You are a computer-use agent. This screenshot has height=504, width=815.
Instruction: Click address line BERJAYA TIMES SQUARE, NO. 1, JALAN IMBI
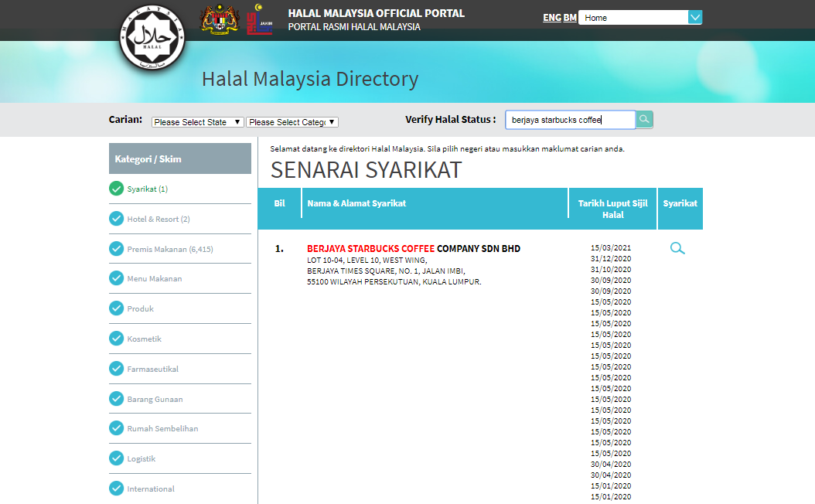tap(386, 271)
